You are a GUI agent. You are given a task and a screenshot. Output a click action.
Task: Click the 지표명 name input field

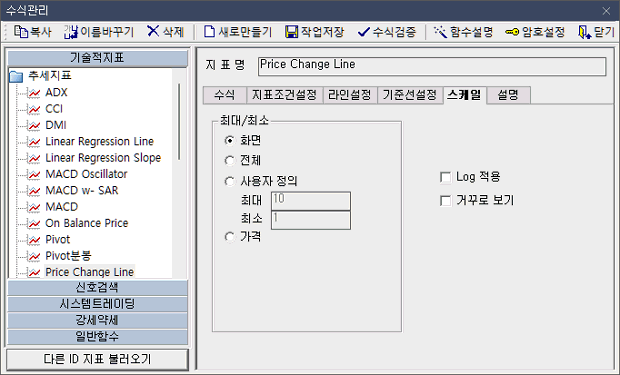(432, 66)
